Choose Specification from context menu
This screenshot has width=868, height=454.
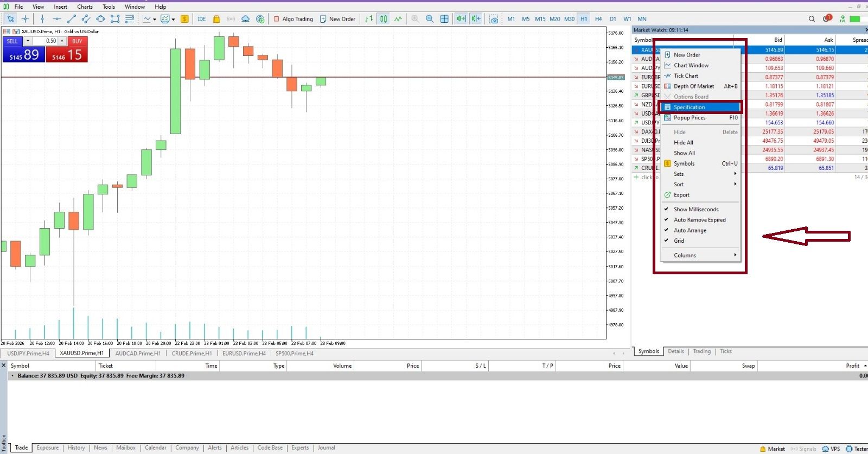tap(690, 108)
